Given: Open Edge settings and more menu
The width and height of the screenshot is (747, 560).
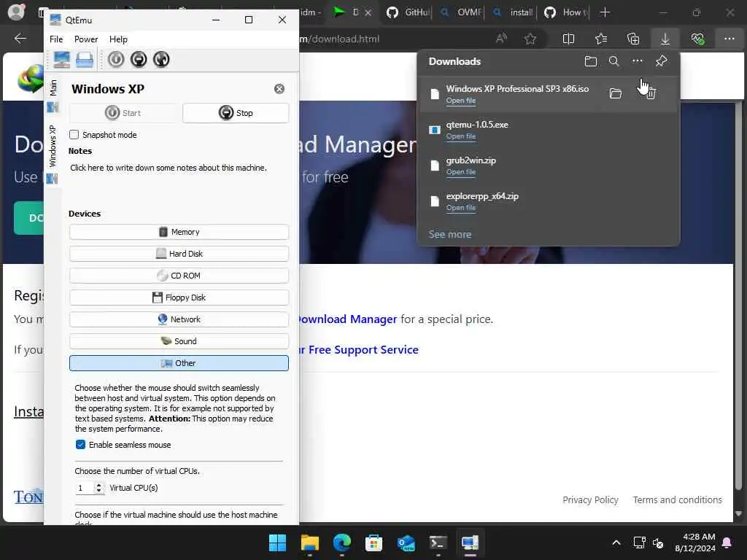Looking at the screenshot, I should click(729, 39).
